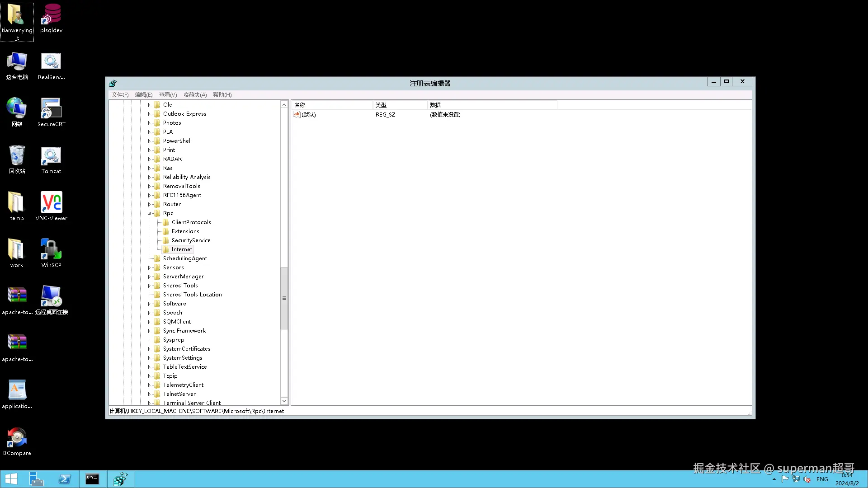Open the SecureCRT desktop icon
868x488 pixels.
click(x=51, y=110)
